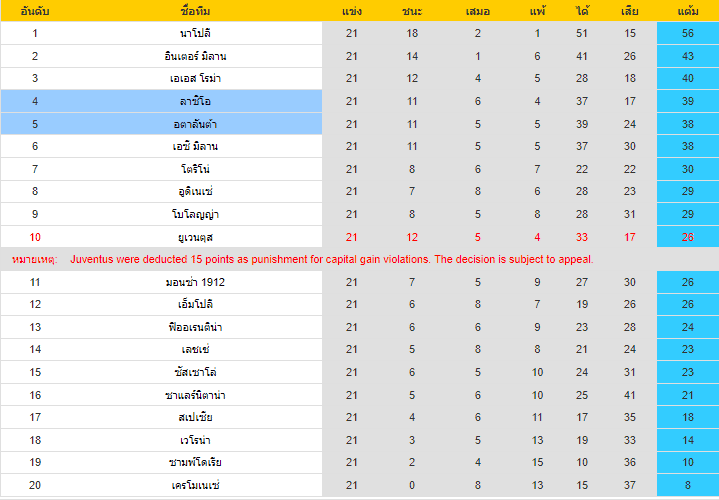This screenshot has width=719, height=500.
Task: Select the มอนซ่า 1912 team
Action: (x=195, y=282)
